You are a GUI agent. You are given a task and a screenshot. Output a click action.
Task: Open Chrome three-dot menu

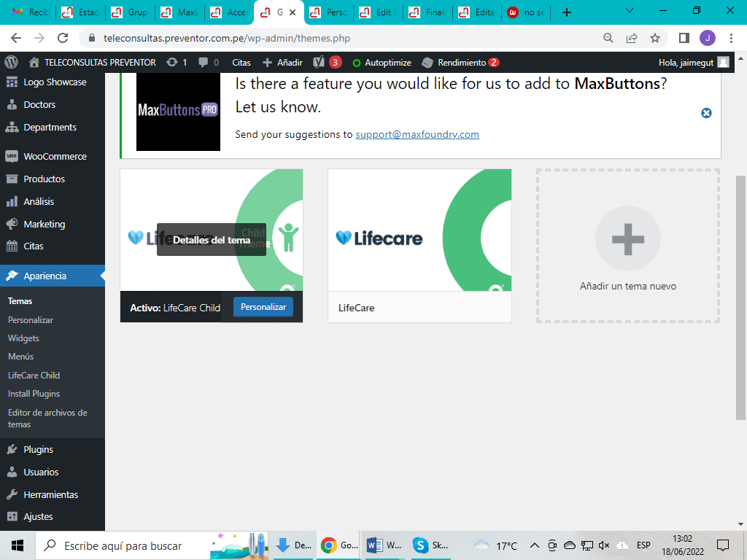point(731,38)
